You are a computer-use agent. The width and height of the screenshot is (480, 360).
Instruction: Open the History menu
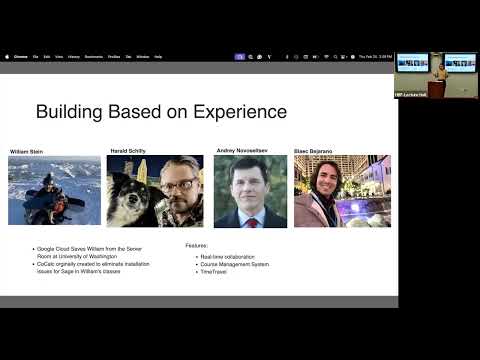tap(74, 57)
